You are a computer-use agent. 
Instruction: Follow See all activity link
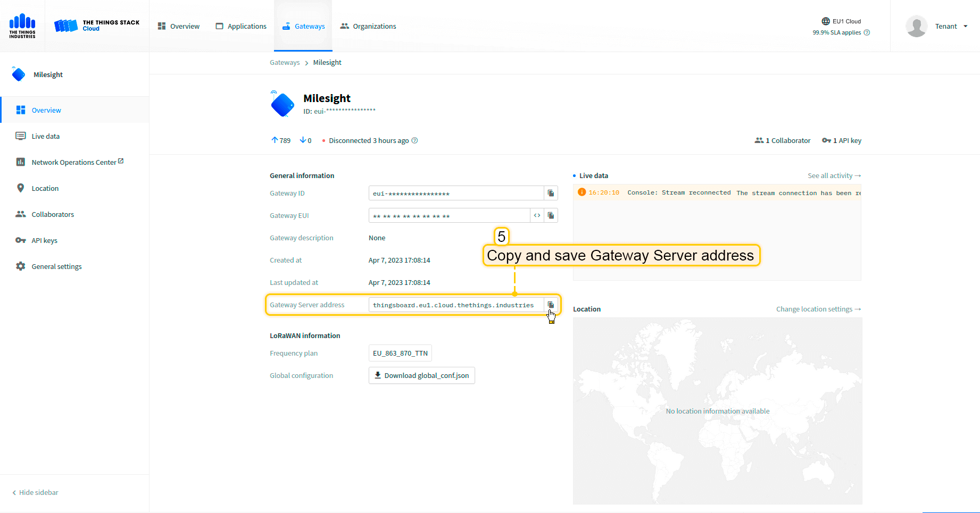pos(834,176)
